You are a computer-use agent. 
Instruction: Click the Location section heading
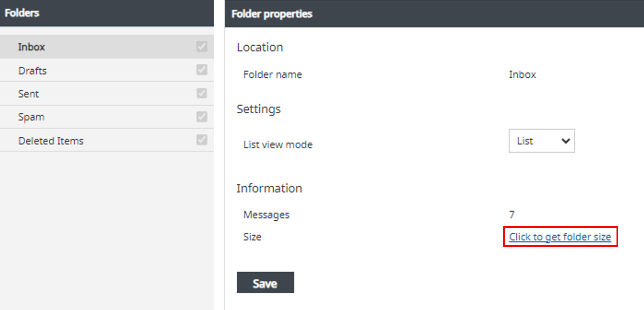click(x=259, y=47)
